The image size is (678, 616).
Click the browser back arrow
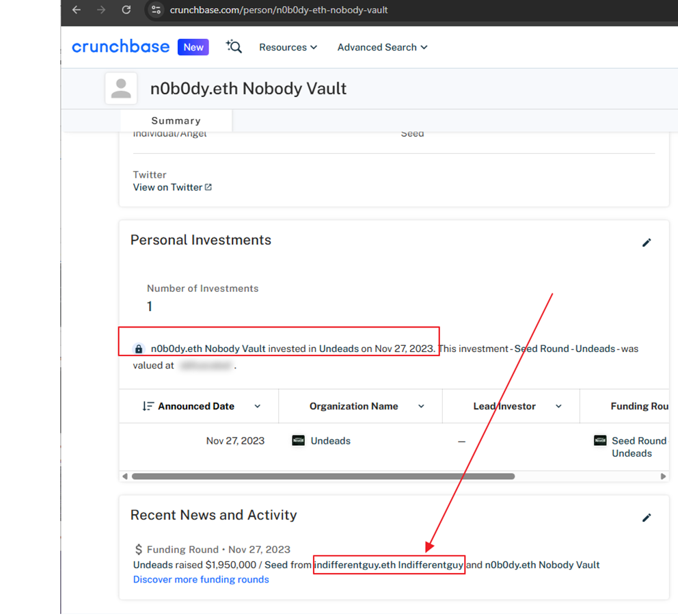77,10
